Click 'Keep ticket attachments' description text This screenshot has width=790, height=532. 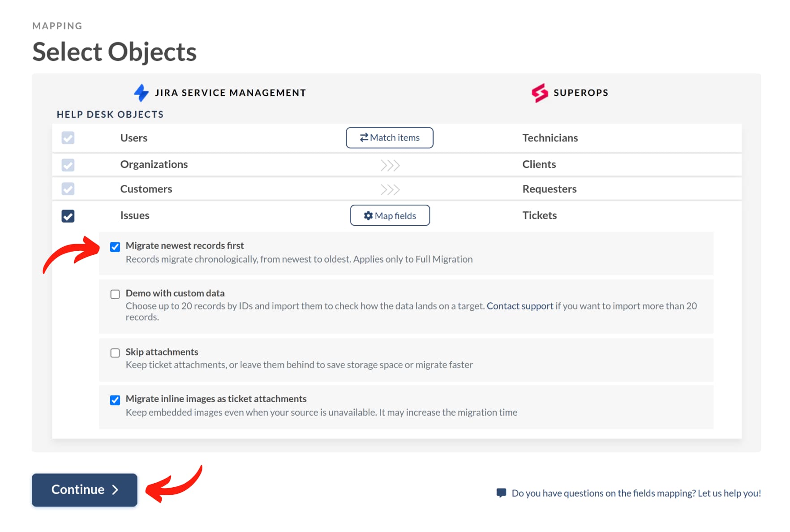click(x=299, y=365)
